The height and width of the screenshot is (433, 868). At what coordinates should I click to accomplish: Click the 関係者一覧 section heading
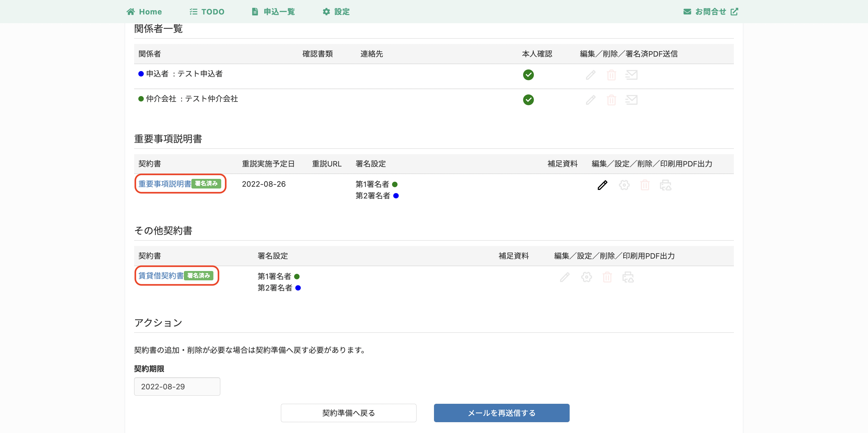coord(158,29)
